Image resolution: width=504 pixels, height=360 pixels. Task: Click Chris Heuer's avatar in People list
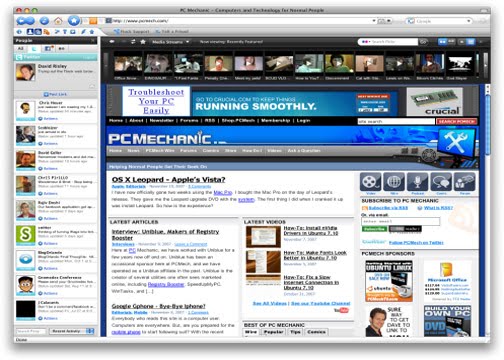(x=26, y=111)
